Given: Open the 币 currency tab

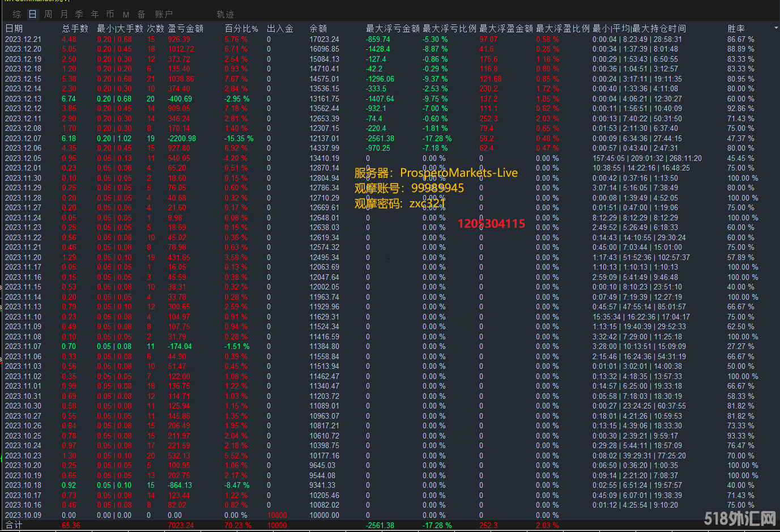Looking at the screenshot, I should point(110,14).
